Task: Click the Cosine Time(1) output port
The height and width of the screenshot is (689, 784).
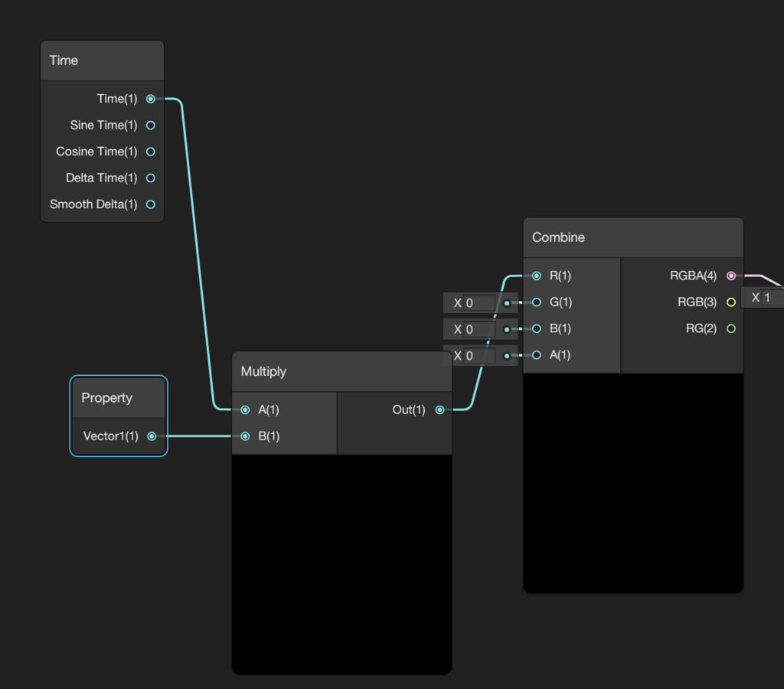Action: [x=151, y=152]
